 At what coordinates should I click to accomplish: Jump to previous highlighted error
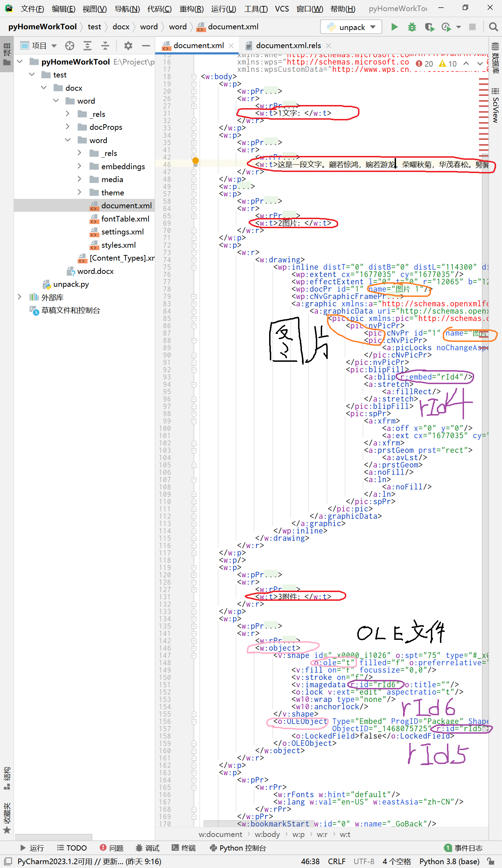(466, 63)
